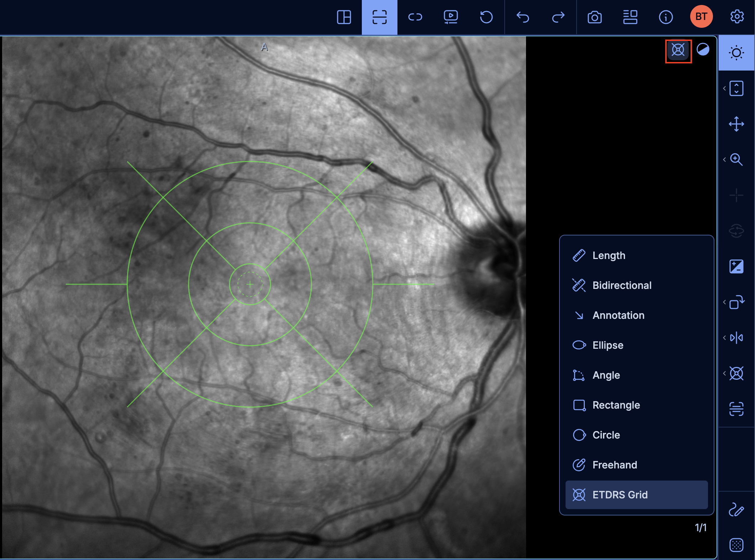
Task: Expand the flip tool options chevron
Action: (724, 338)
